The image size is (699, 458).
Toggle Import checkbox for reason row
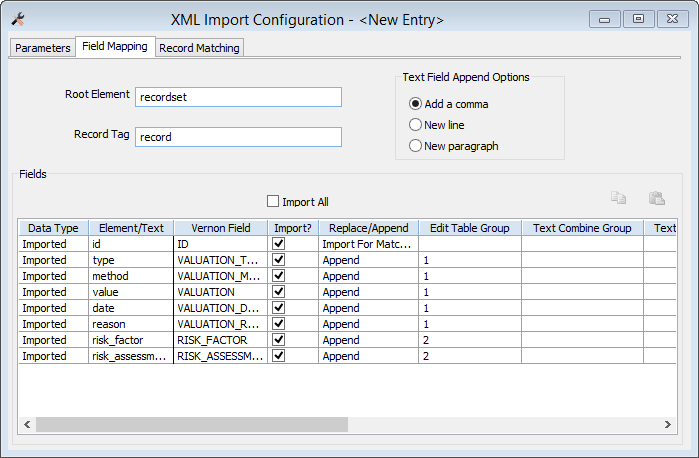[279, 324]
